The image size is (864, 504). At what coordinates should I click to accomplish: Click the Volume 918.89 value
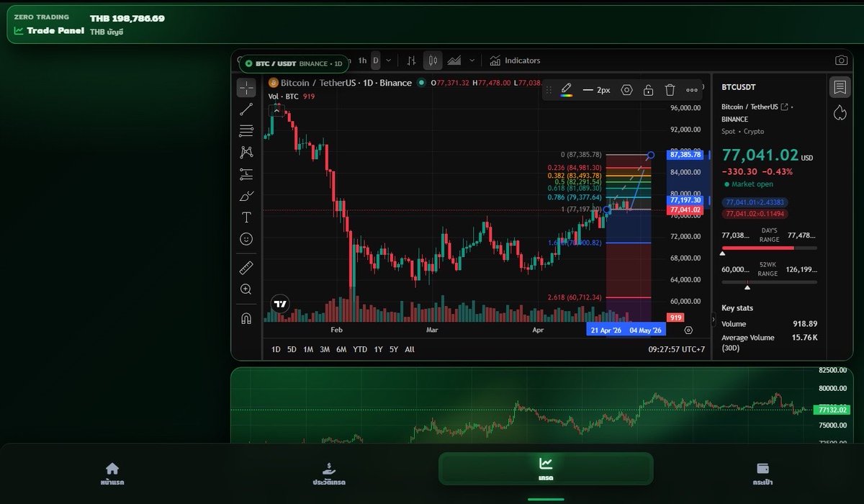[804, 324]
